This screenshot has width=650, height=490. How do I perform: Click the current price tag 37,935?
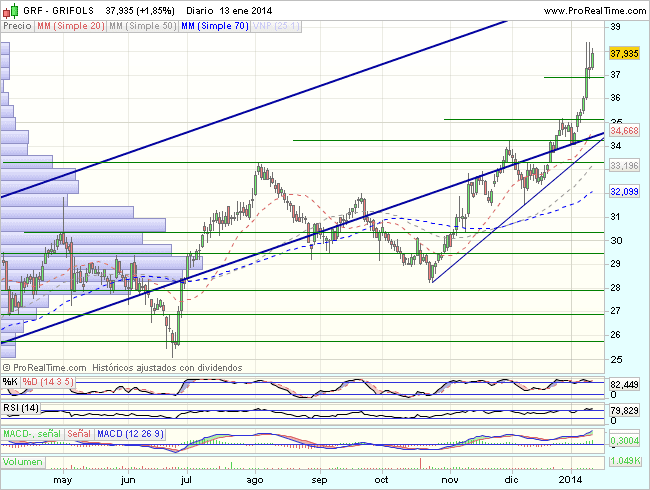tap(624, 53)
